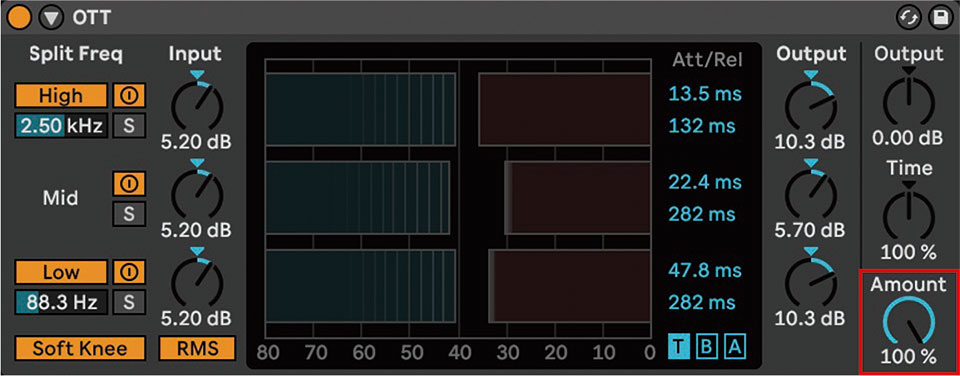Click the Mid band below-threshold compression block

click(358, 198)
